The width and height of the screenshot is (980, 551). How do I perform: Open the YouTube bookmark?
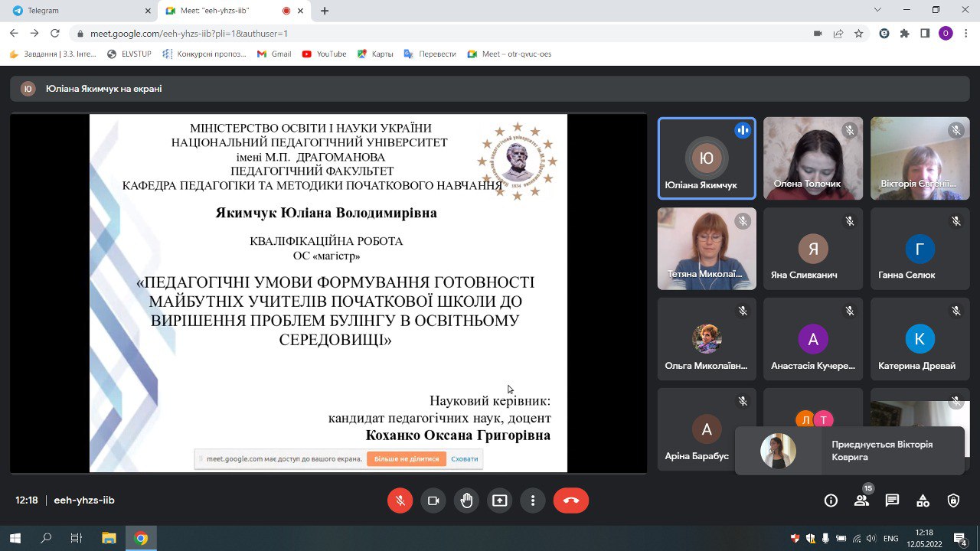pyautogui.click(x=325, y=54)
